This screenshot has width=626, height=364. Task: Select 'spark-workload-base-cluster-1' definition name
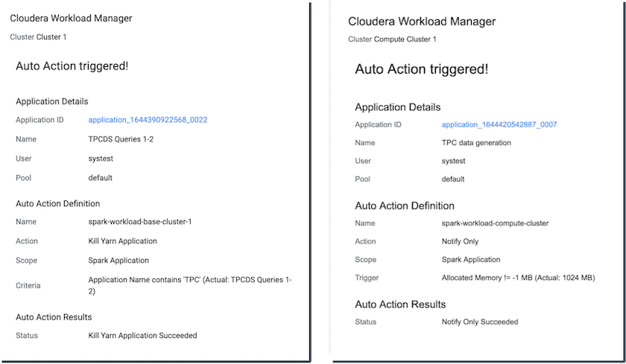140,222
